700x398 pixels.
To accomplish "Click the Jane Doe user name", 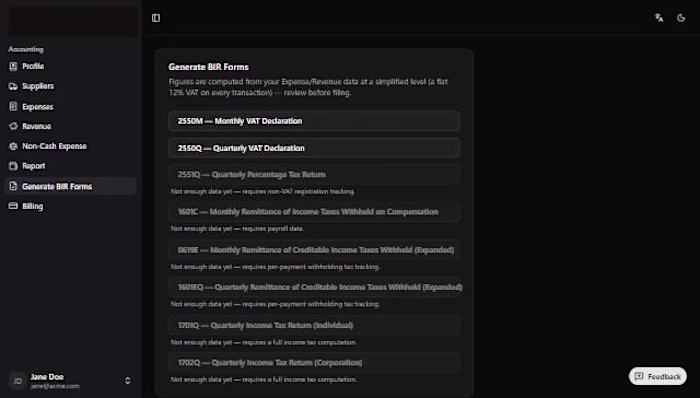I will click(47, 377).
